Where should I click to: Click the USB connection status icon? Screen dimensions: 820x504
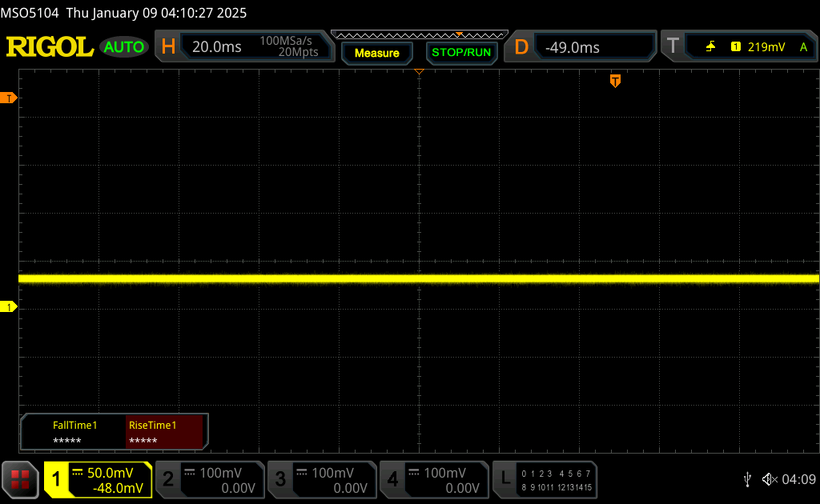747,479
